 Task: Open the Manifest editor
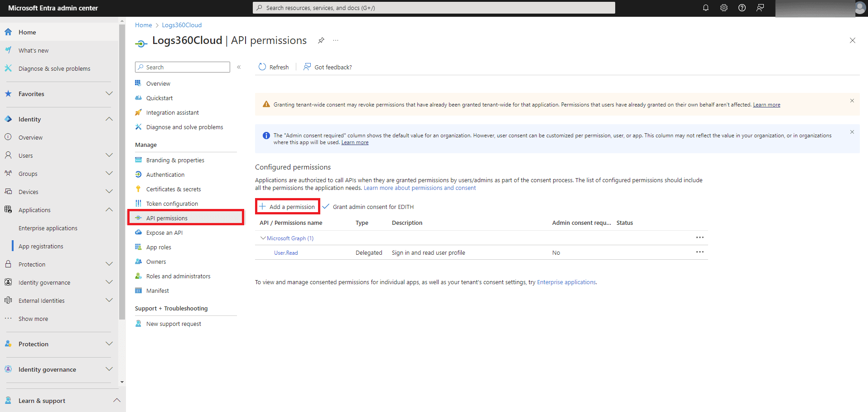(x=157, y=290)
